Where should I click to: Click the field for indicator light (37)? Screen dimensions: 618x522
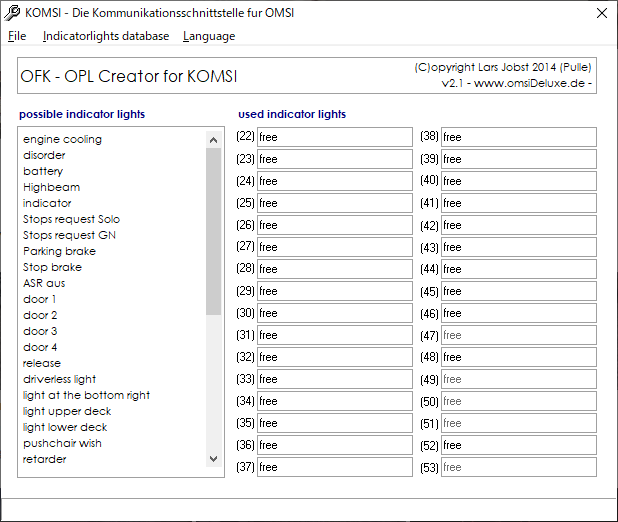click(x=335, y=467)
